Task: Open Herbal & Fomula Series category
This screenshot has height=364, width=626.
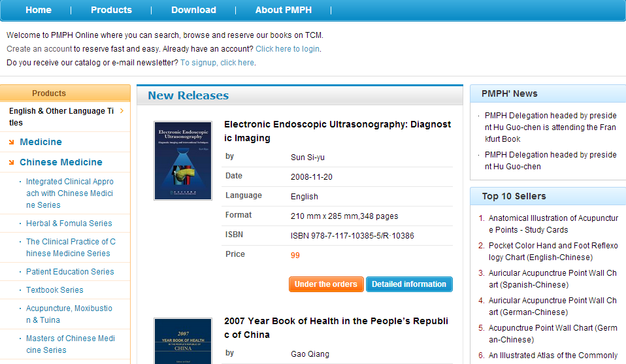Action: [69, 223]
